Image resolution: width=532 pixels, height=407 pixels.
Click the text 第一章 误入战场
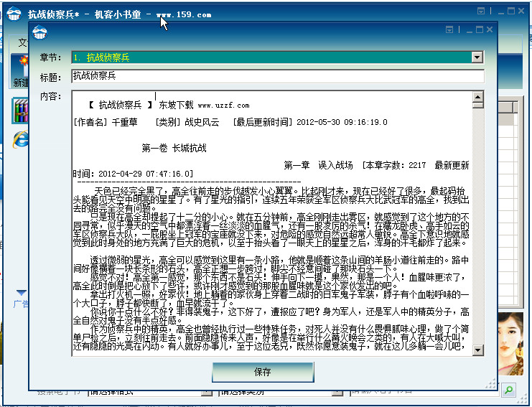[318, 166]
